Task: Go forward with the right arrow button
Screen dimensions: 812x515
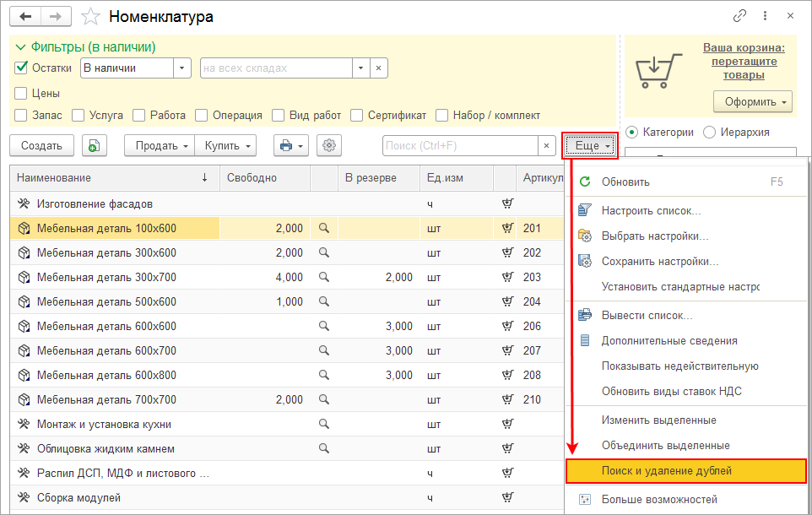Action: pyautogui.click(x=56, y=17)
